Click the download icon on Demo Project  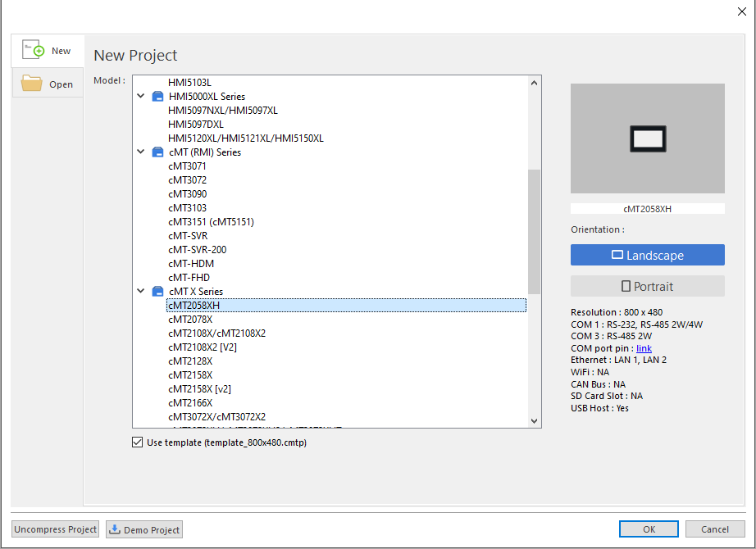point(115,529)
